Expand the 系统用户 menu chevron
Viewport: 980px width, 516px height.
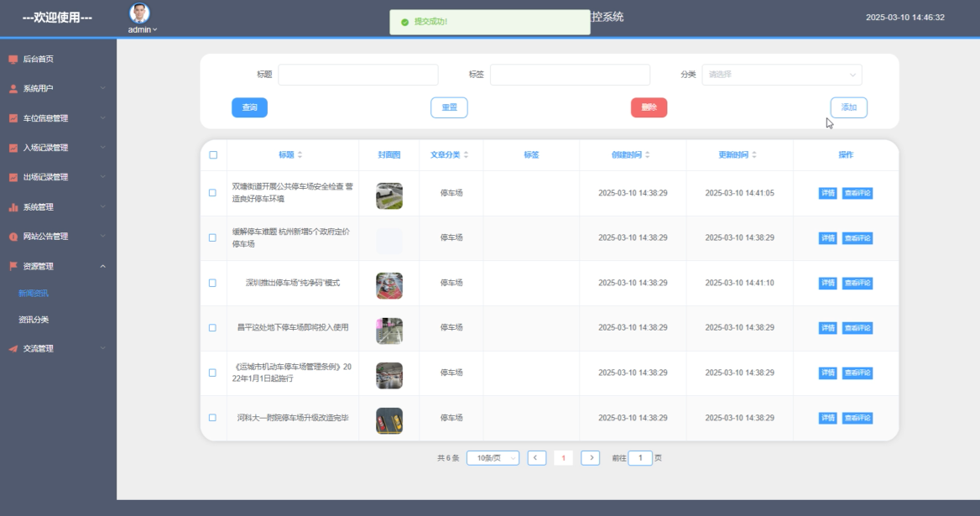click(x=103, y=89)
